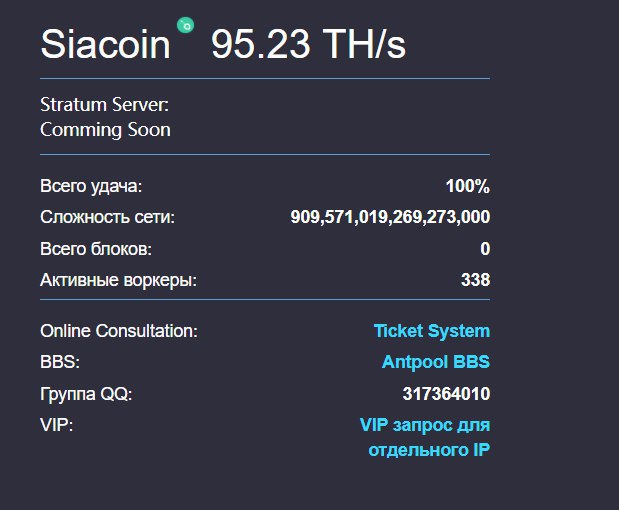Click the 100% luck value
Screen dimensions: 619x510
pyautogui.click(x=468, y=186)
